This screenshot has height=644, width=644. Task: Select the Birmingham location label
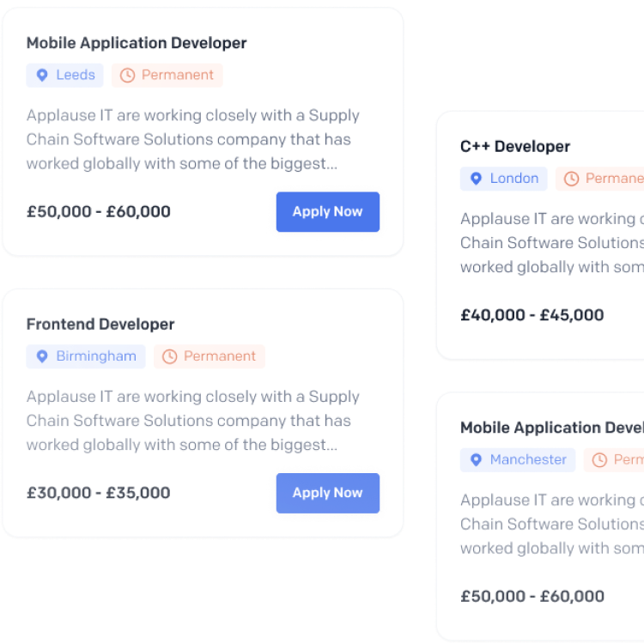[x=96, y=356]
